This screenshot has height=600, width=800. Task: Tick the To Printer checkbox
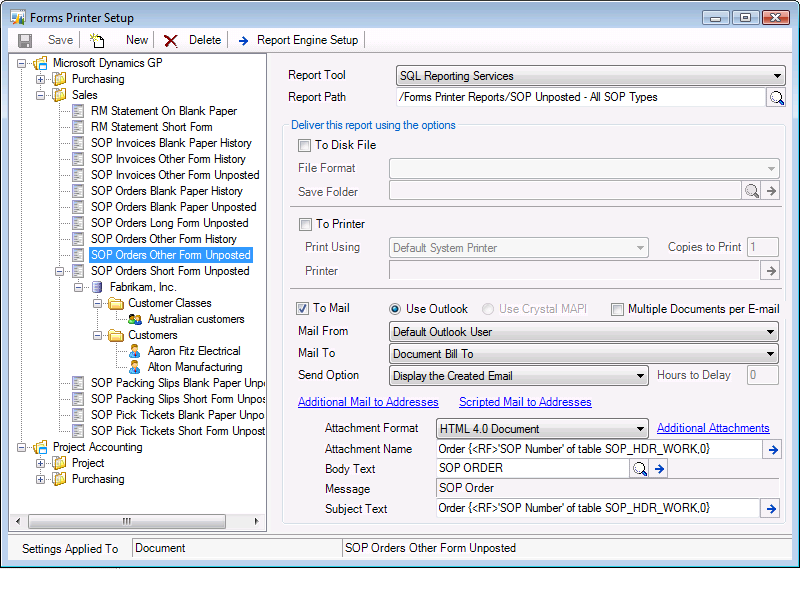305,225
